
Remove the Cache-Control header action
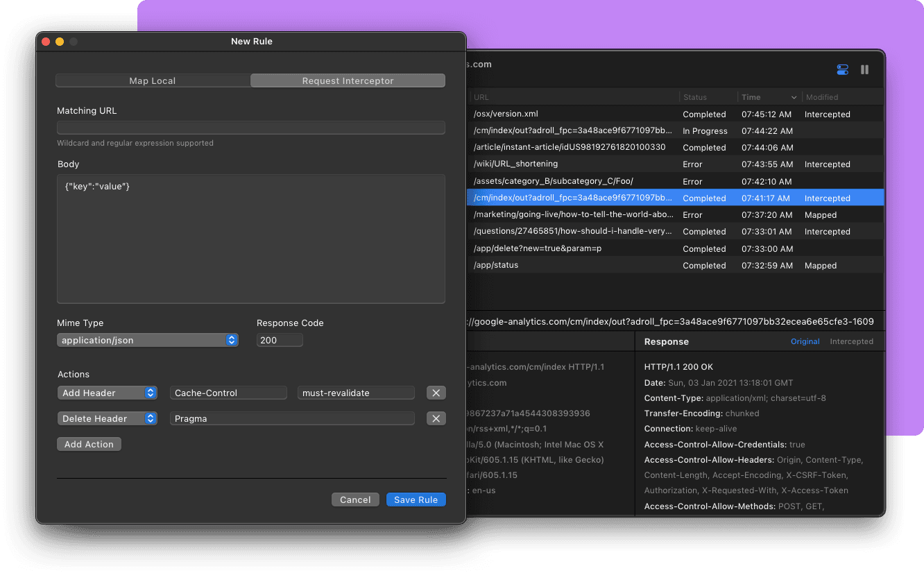(x=436, y=393)
